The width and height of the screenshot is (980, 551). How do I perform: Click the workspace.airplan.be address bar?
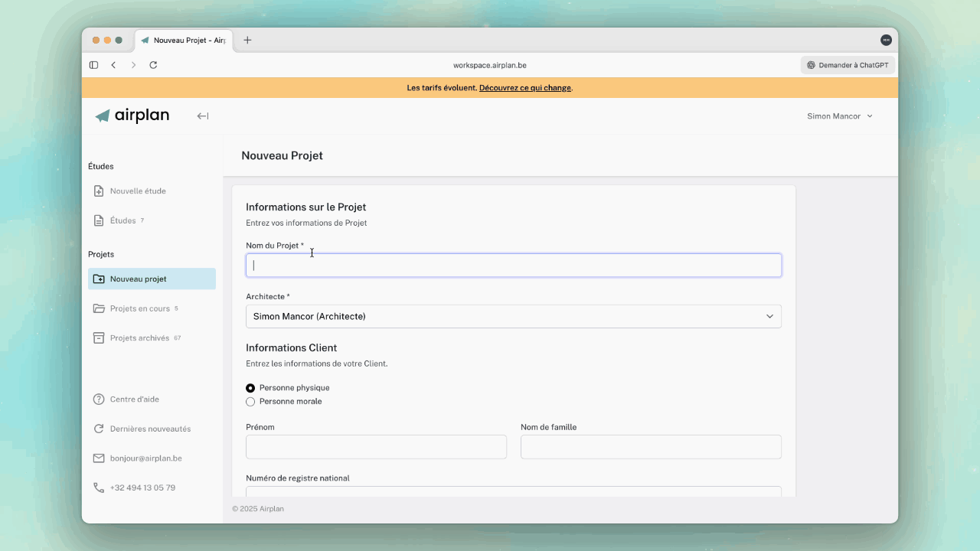point(490,65)
